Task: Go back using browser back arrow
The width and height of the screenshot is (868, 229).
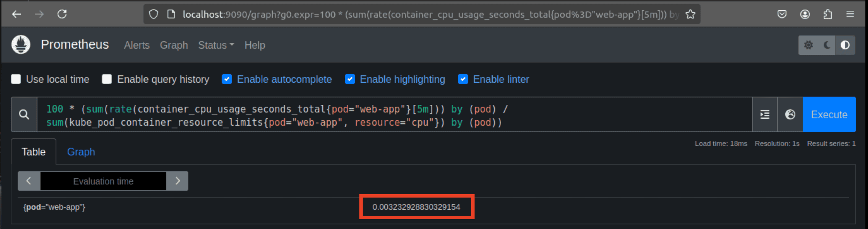Action: click(x=17, y=14)
